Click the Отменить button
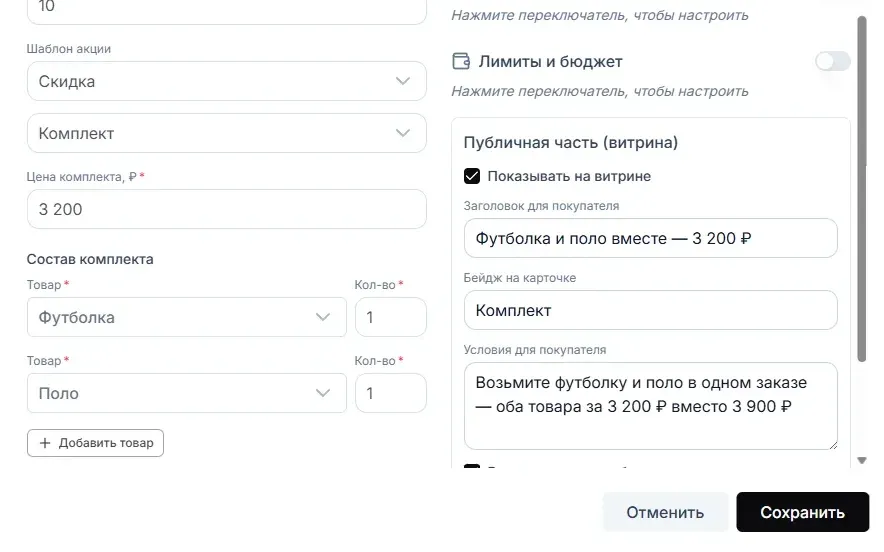This screenshot has width=884, height=552. coord(665,512)
